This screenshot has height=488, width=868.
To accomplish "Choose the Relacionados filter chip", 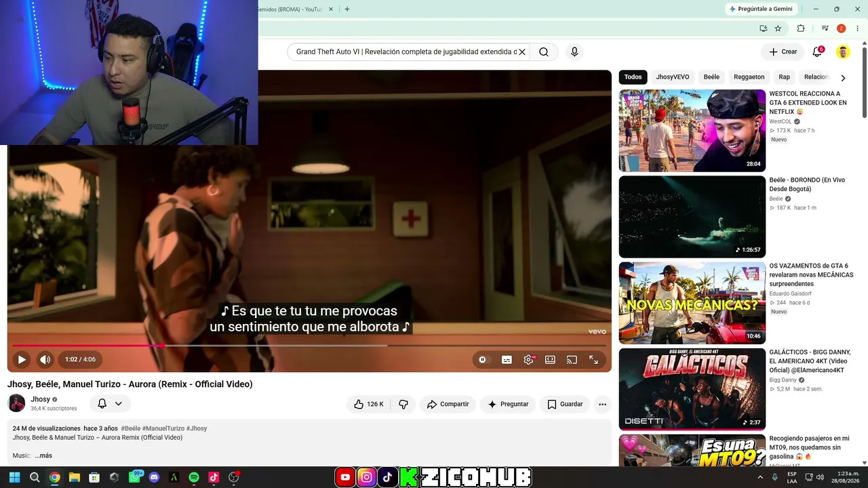I will pyautogui.click(x=816, y=77).
